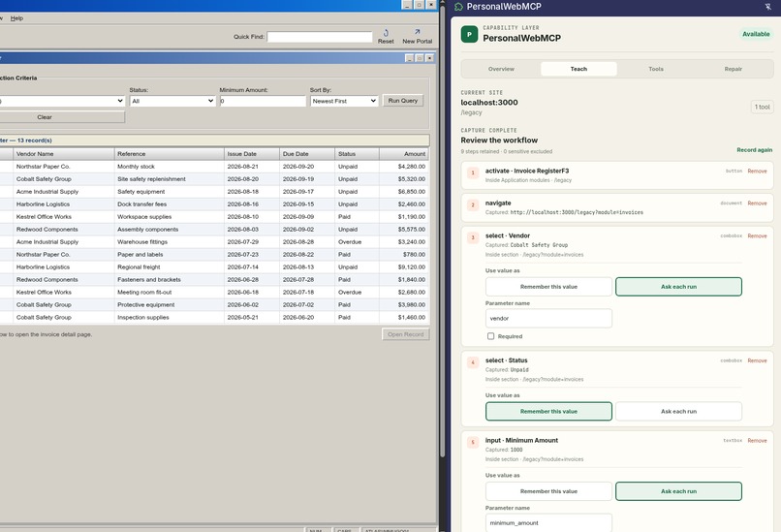Screen dimensions: 781x532
Task: Remove the navigate step
Action: click(757, 203)
